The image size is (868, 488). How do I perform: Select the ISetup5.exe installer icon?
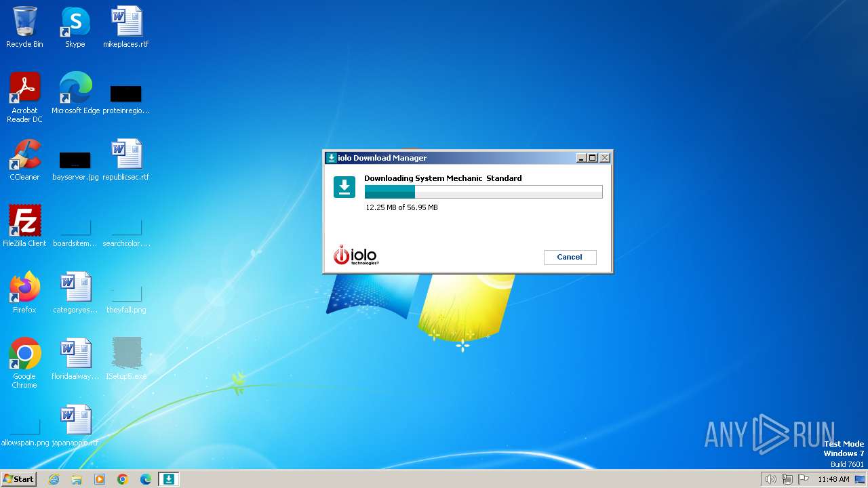pos(126,359)
